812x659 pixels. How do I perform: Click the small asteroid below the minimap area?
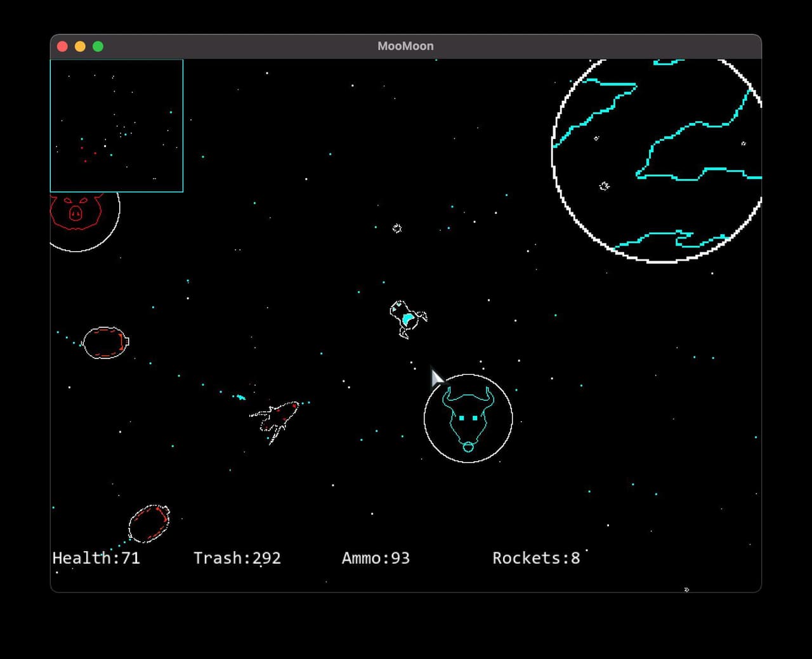point(397,228)
